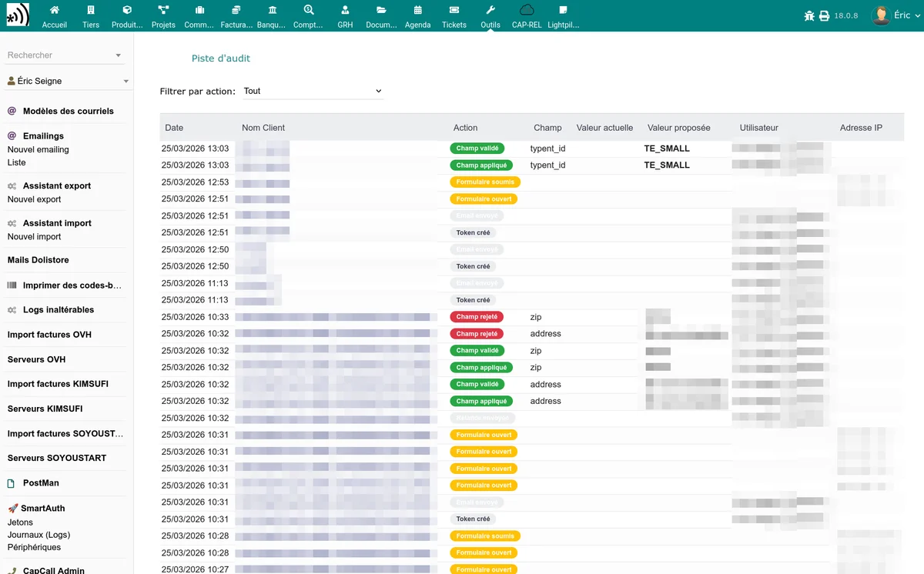924x574 pixels.
Task: Click the Date column header
Action: 174,128
